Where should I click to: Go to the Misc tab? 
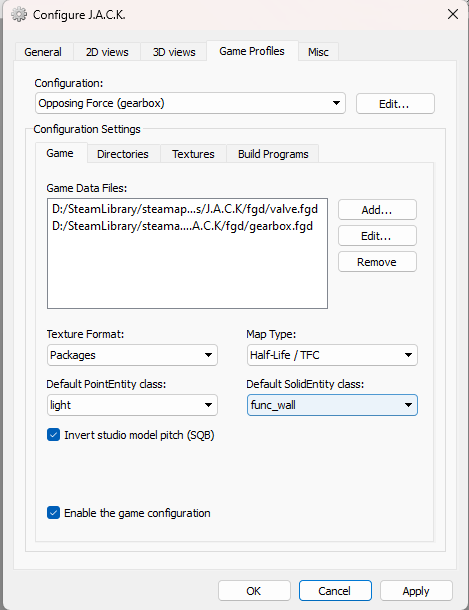point(318,52)
